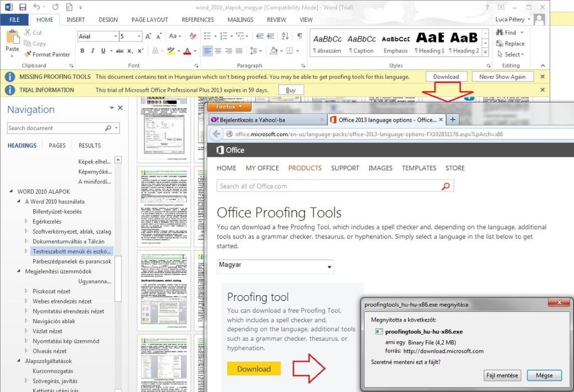
Task: Click the Increase Indent icon
Action: (271, 36)
